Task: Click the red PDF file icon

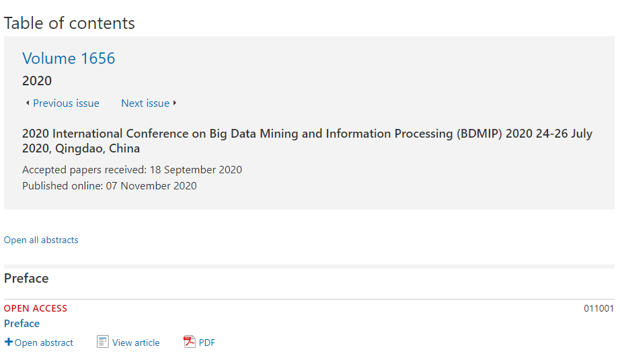Action: tap(190, 342)
